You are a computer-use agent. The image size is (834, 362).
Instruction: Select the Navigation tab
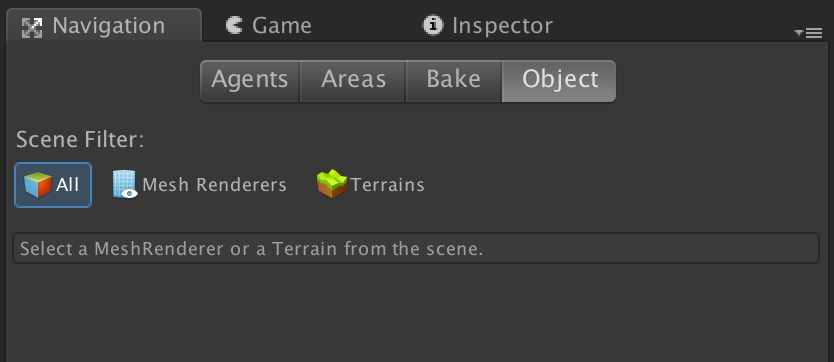pos(104,26)
